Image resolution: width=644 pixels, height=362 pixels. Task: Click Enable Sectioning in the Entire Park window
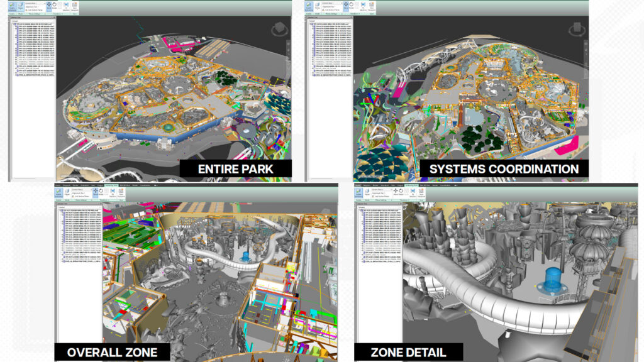pos(13,8)
